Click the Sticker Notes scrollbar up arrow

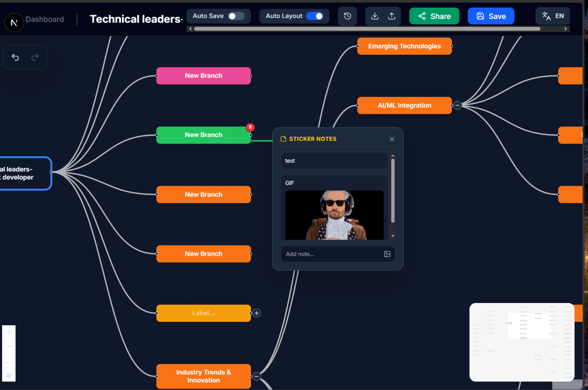tap(393, 156)
